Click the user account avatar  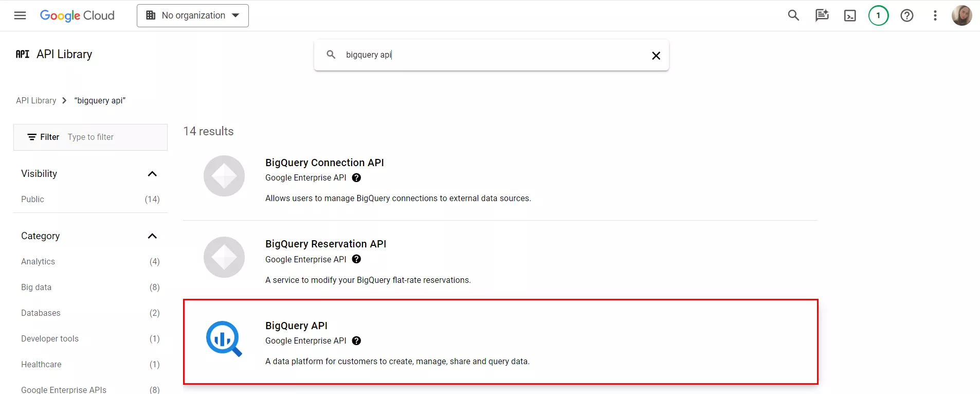[x=961, y=15]
